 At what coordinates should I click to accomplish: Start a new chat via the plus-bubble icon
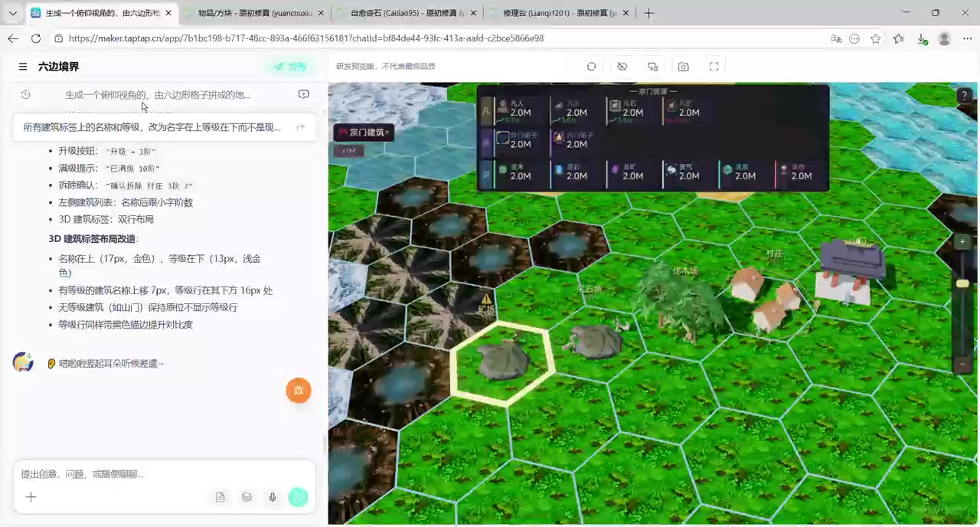(x=304, y=94)
